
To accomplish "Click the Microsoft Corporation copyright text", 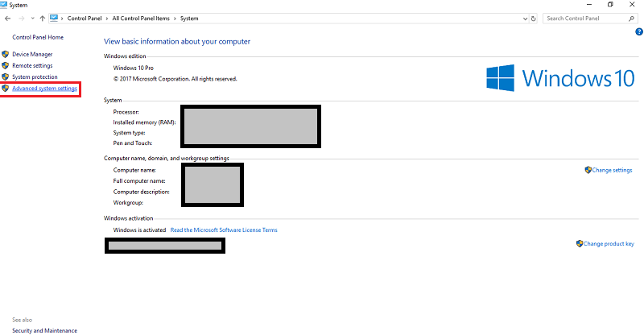I will [x=175, y=79].
